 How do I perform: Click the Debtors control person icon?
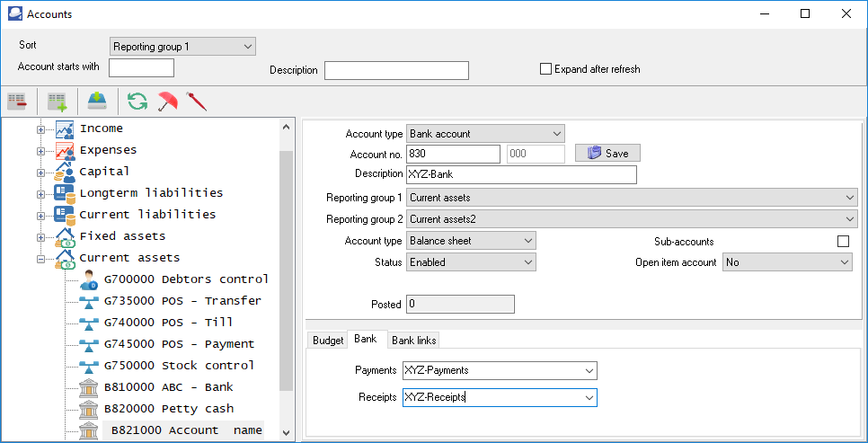(x=89, y=280)
